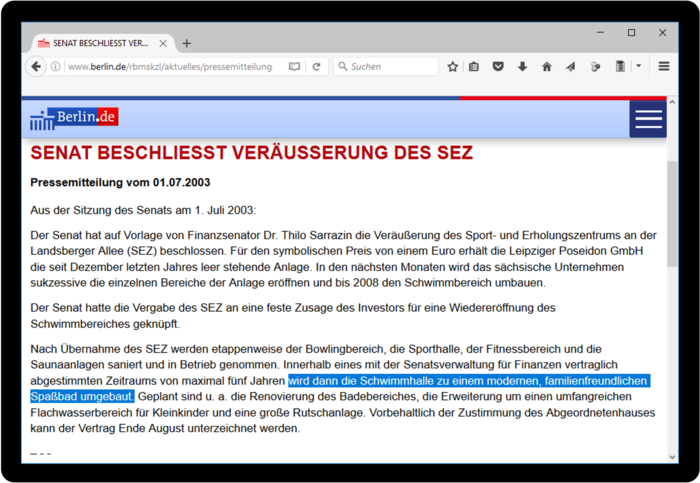The image size is (700, 483).
Task: Show site information via the info icon
Action: [55, 67]
